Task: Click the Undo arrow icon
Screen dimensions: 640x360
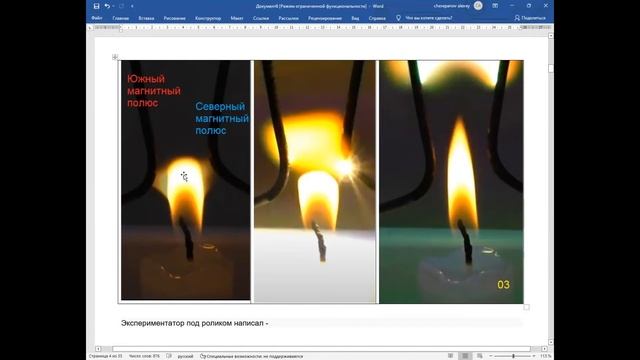Action: pyautogui.click(x=107, y=6)
